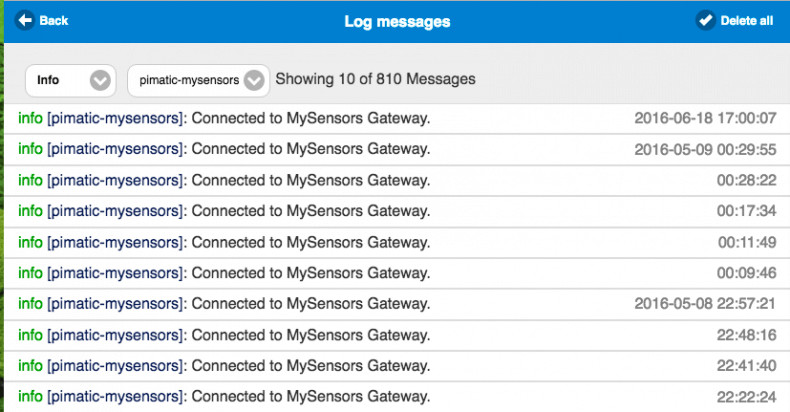The image size is (790, 412).
Task: Click the Delete all checkmark icon
Action: 705,21
